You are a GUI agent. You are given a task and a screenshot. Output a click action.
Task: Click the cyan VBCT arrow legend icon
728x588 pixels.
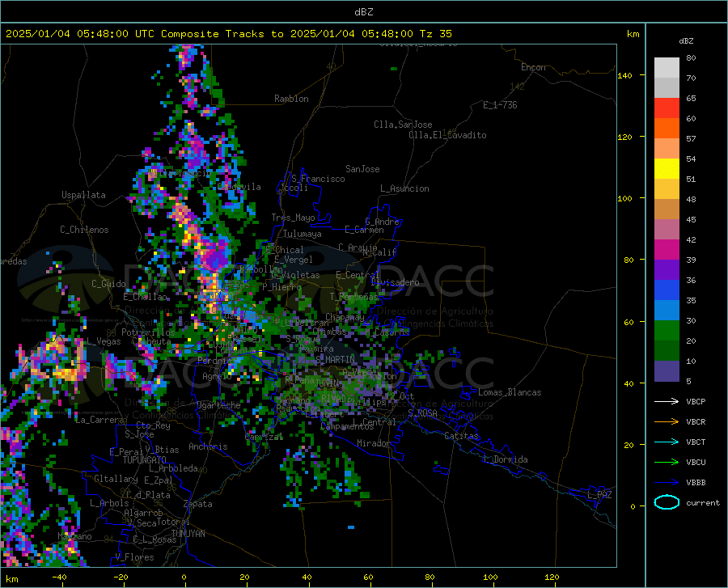click(x=667, y=442)
